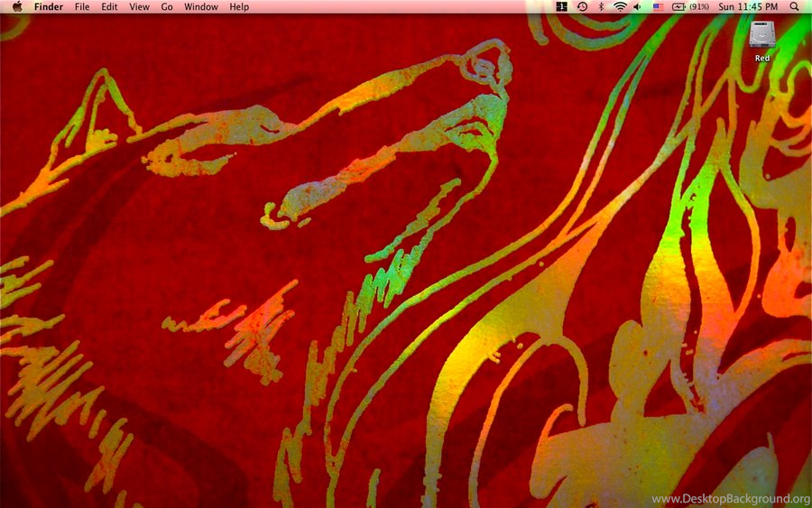Click the Bluetooth status icon

click(601, 6)
